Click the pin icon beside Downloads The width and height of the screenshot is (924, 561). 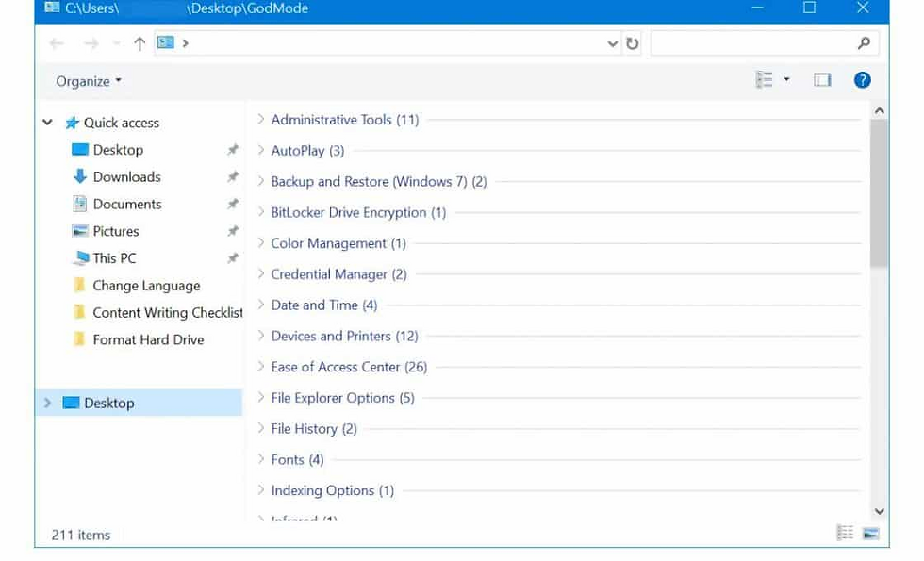234,177
